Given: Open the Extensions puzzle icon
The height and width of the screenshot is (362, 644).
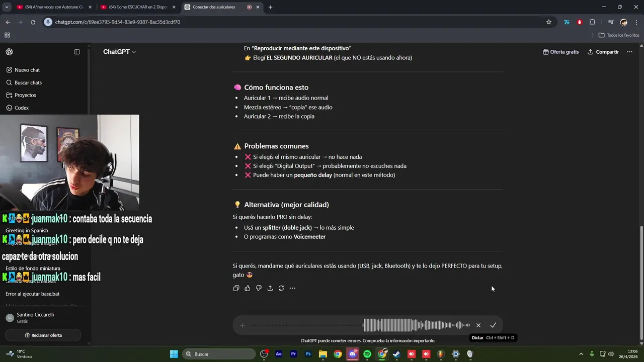Looking at the screenshot, I should [592, 22].
